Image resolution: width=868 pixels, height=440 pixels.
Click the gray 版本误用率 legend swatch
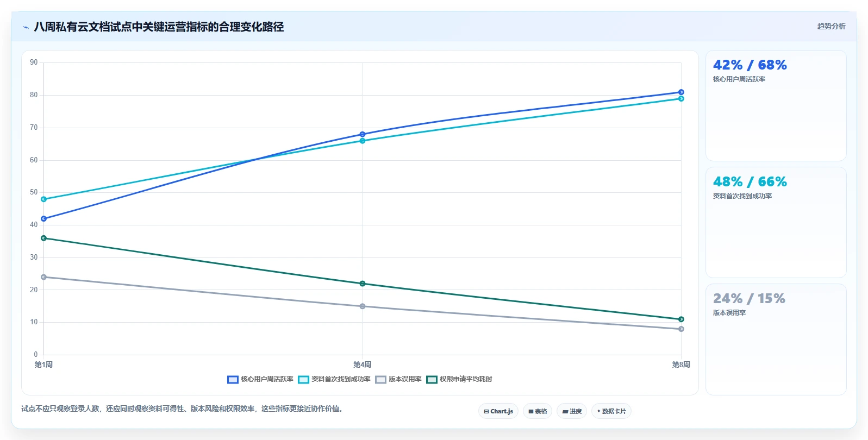pyautogui.click(x=380, y=379)
